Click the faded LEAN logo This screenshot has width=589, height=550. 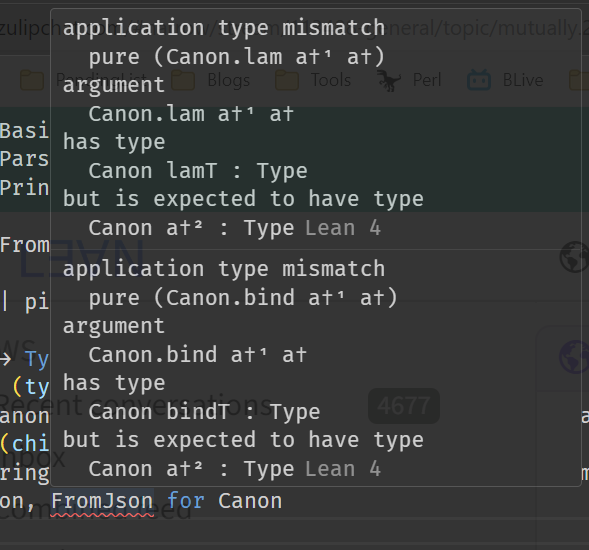[82, 259]
